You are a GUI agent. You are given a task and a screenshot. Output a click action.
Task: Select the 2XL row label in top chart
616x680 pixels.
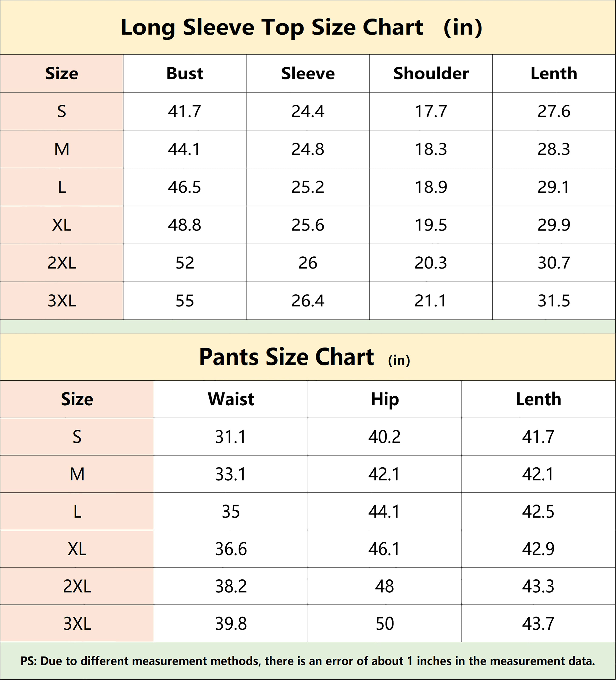pos(62,263)
